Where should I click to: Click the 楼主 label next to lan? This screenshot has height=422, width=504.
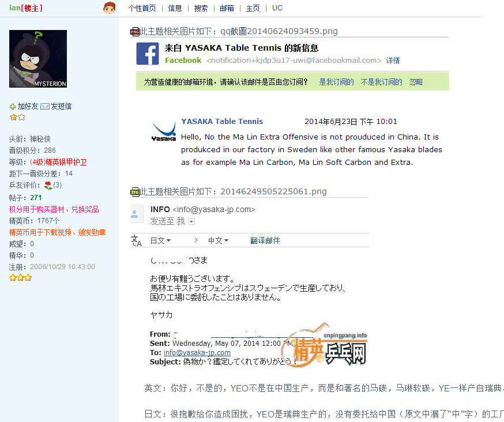[32, 8]
